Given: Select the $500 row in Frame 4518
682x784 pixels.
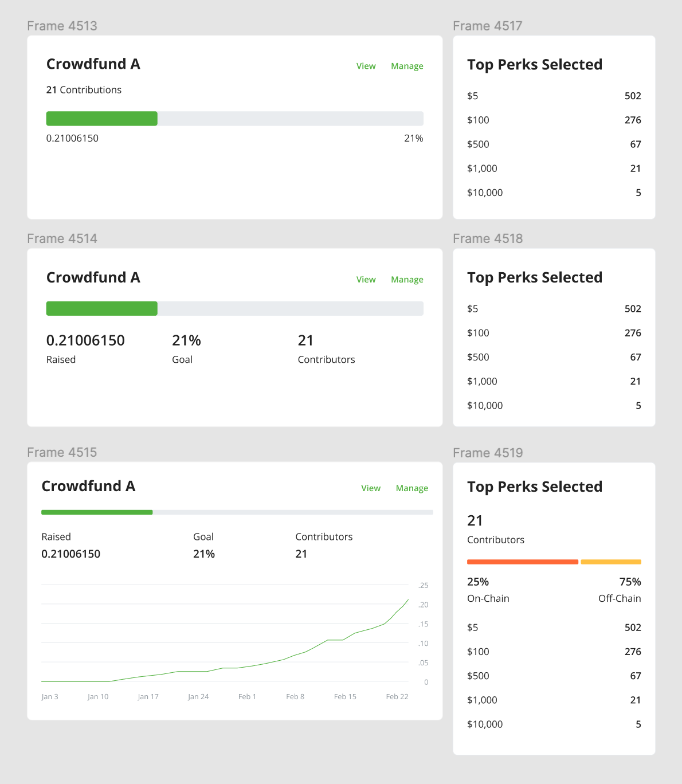Looking at the screenshot, I should (x=553, y=357).
